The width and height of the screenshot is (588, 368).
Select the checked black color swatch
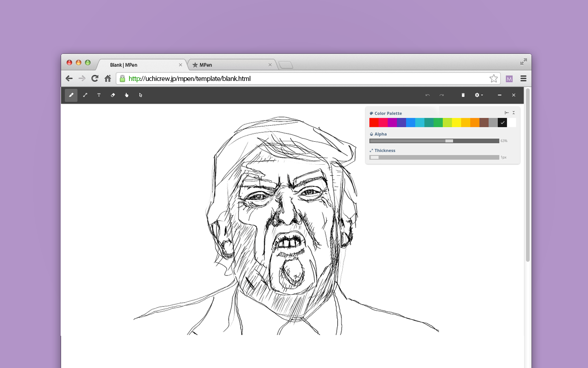[503, 122]
